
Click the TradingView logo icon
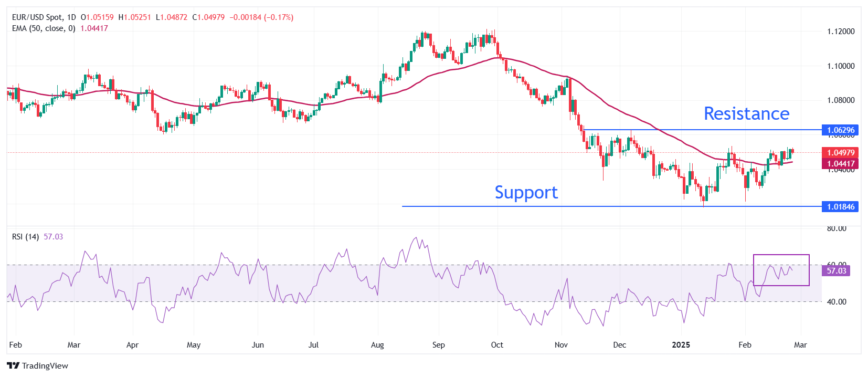(x=13, y=366)
